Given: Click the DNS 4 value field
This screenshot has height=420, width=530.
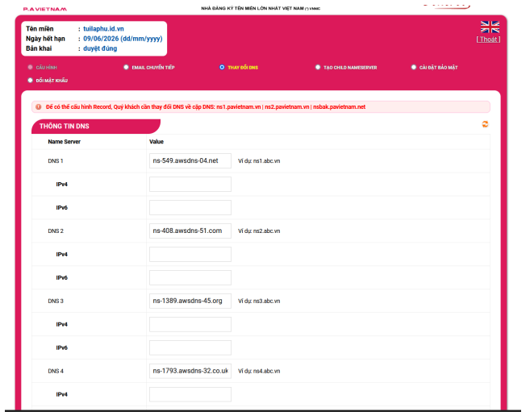Looking at the screenshot, I should 190,371.
